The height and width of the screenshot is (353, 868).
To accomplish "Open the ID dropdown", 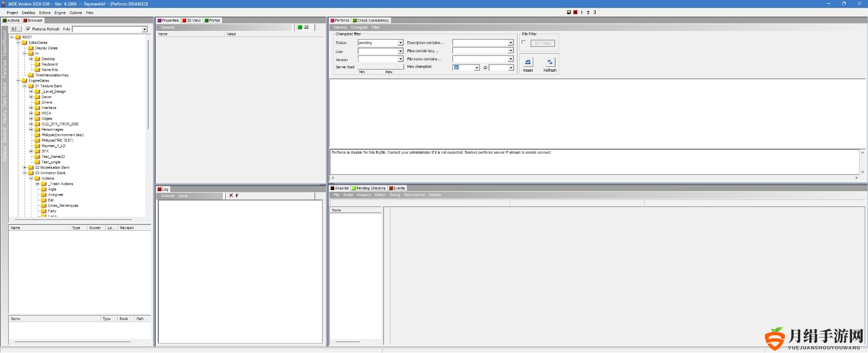I will pos(510,67).
